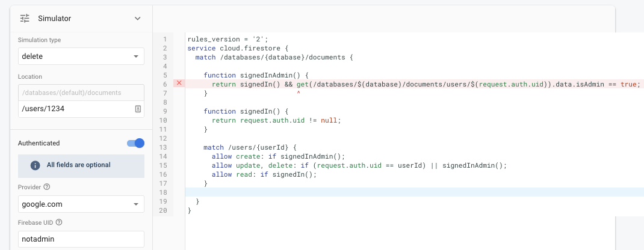Click the Firebase UID field containing notadmin
Screen dimensions: 644x250
pos(81,239)
